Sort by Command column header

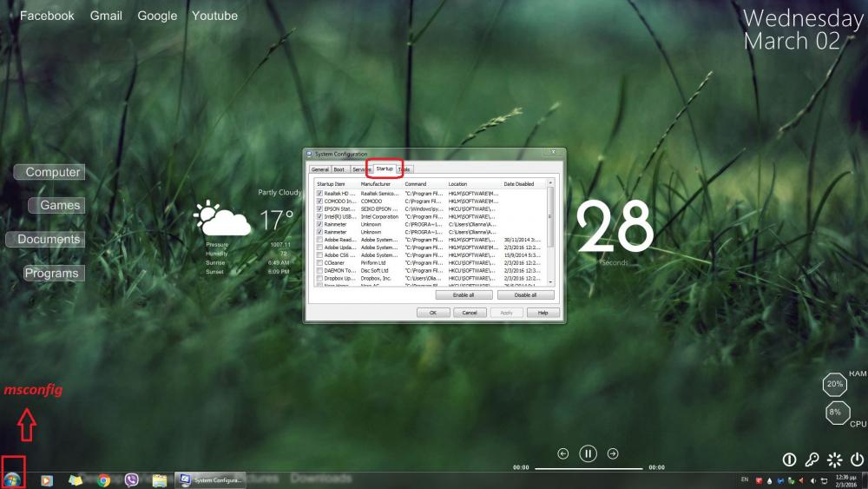(424, 184)
